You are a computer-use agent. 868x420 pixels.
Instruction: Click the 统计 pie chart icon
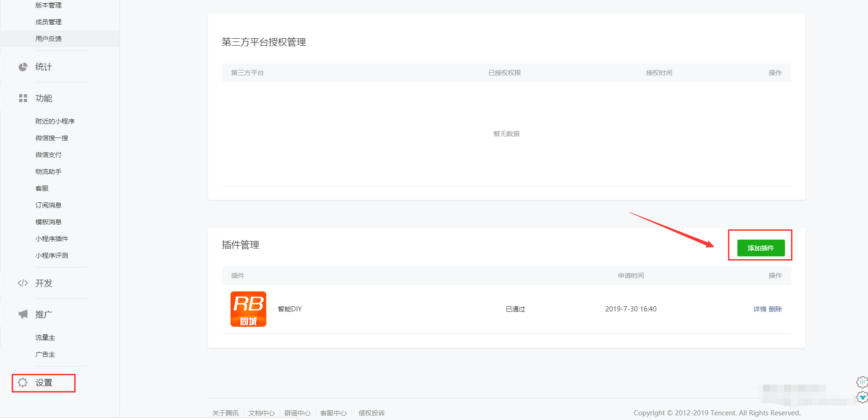(23, 67)
